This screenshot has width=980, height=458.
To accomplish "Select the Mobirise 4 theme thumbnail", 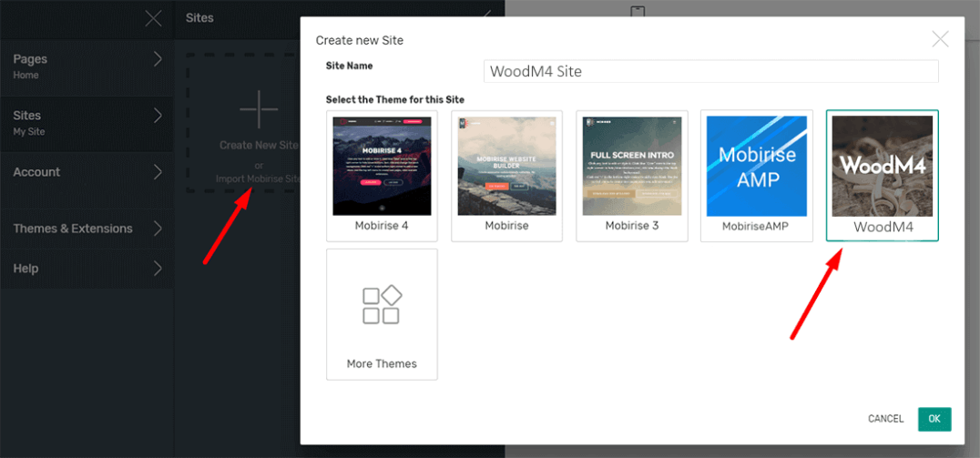I will click(381, 166).
